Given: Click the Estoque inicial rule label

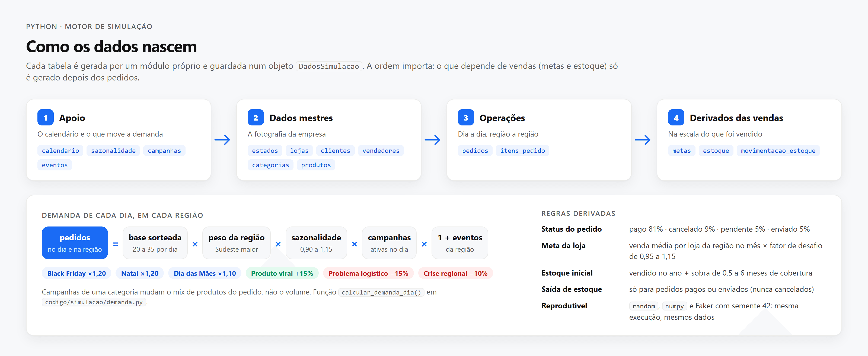Looking at the screenshot, I should point(567,273).
